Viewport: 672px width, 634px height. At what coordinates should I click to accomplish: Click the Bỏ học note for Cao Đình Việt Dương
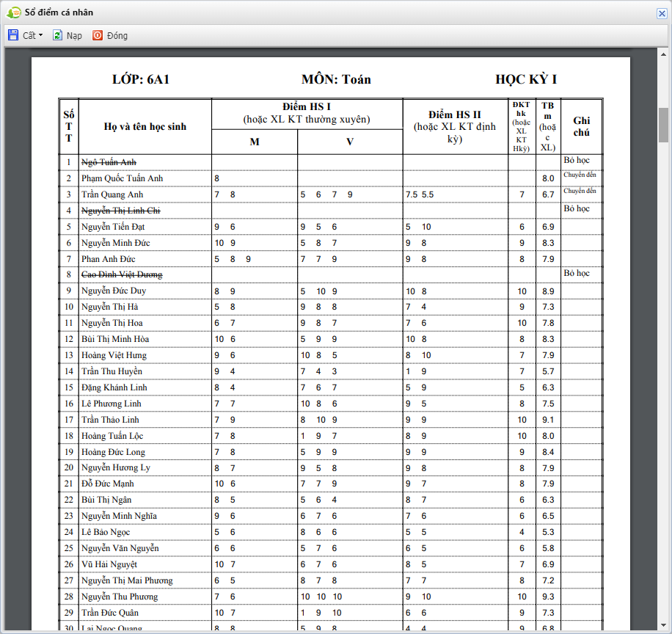577,273
